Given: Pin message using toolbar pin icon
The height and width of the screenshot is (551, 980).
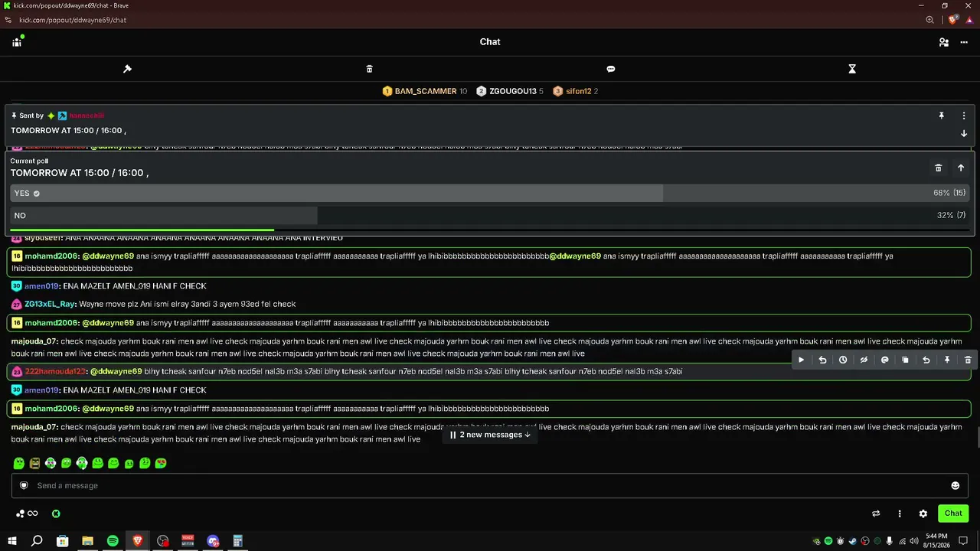Looking at the screenshot, I should 947,360.
